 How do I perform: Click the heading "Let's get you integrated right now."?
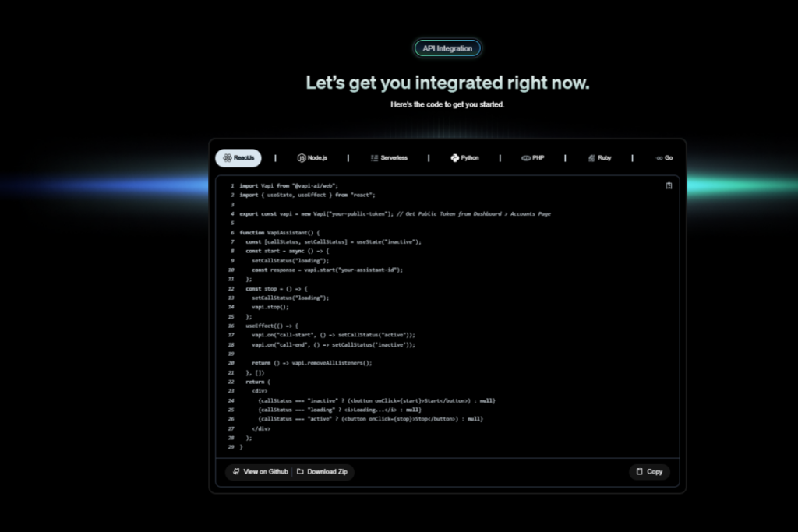[x=447, y=83]
